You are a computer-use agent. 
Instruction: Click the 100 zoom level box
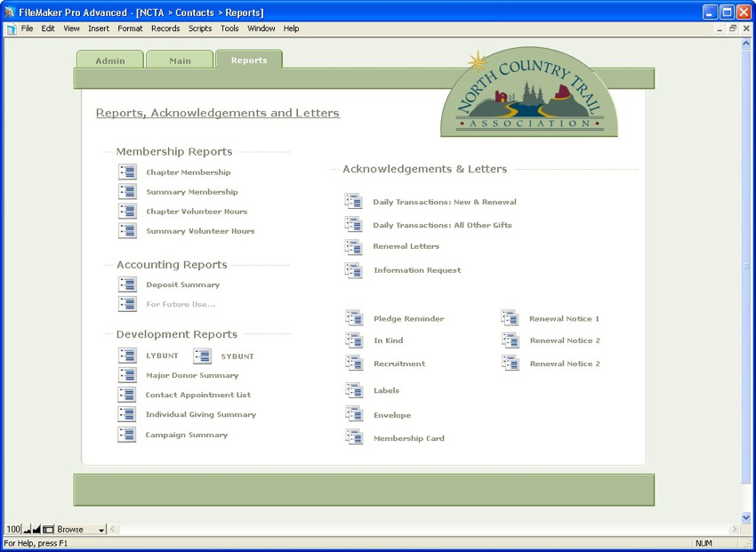(x=13, y=530)
